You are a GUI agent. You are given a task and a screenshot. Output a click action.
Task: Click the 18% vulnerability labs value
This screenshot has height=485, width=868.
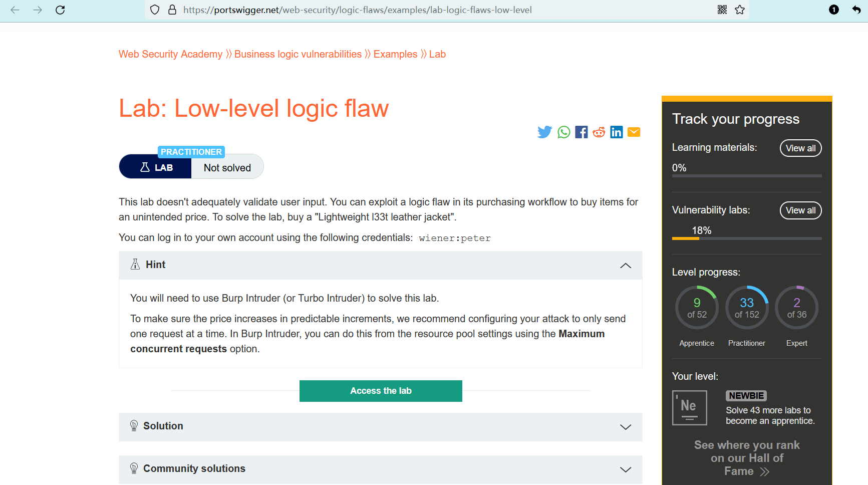(702, 230)
